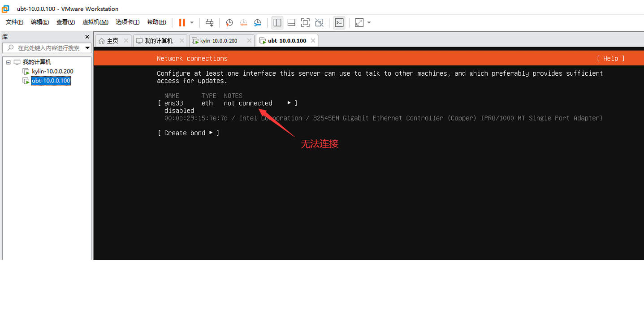Image resolution: width=644 pixels, height=332 pixels.
Task: Switch to the ubt-10.0.0.100 tab
Action: (x=287, y=40)
